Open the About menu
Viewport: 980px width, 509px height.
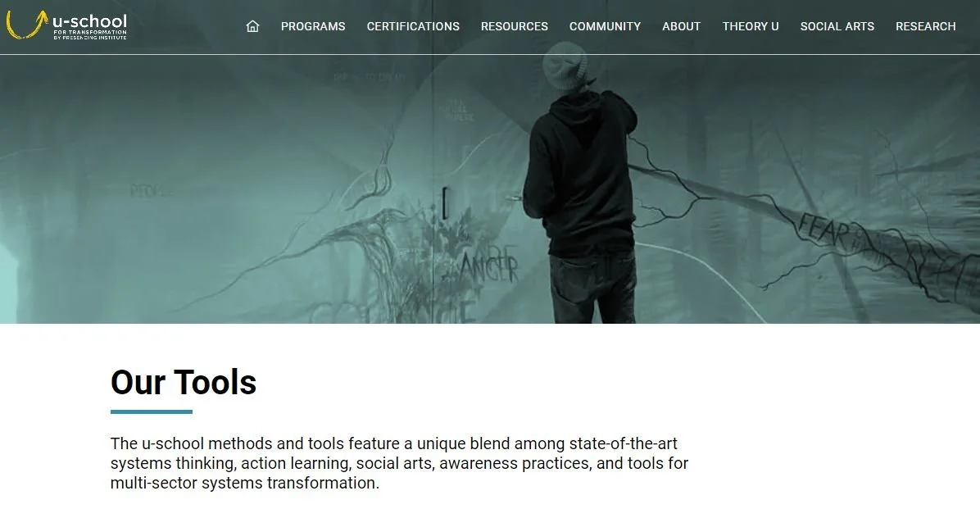pos(681,26)
